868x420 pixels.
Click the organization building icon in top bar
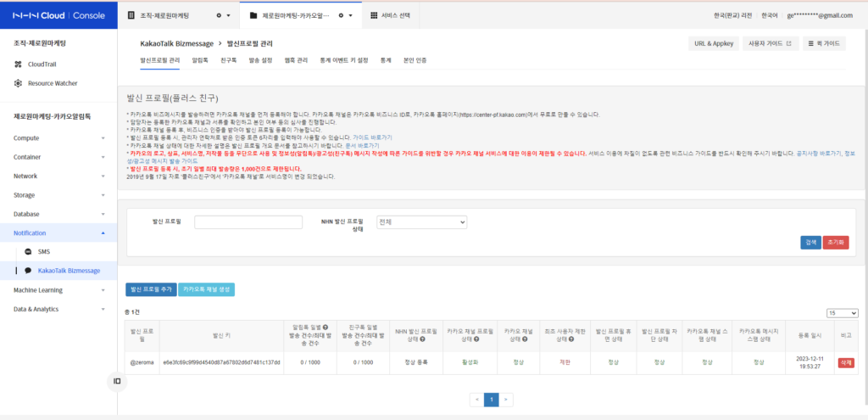click(x=131, y=15)
